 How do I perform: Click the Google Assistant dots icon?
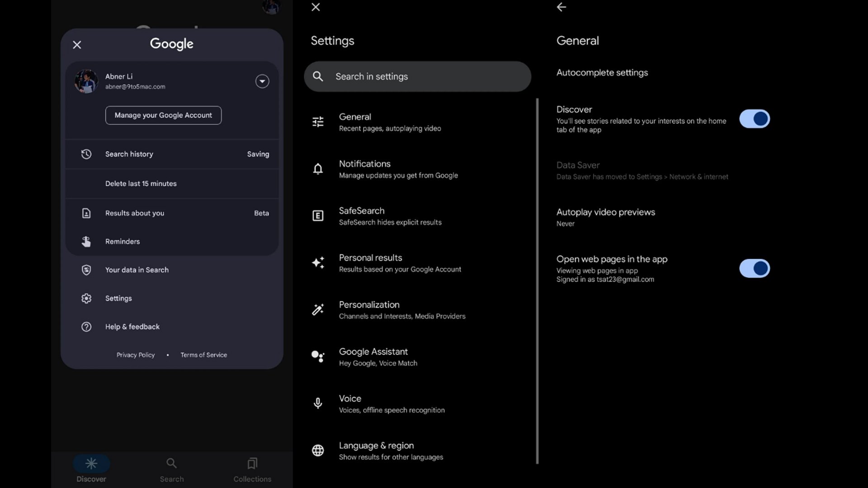click(318, 357)
